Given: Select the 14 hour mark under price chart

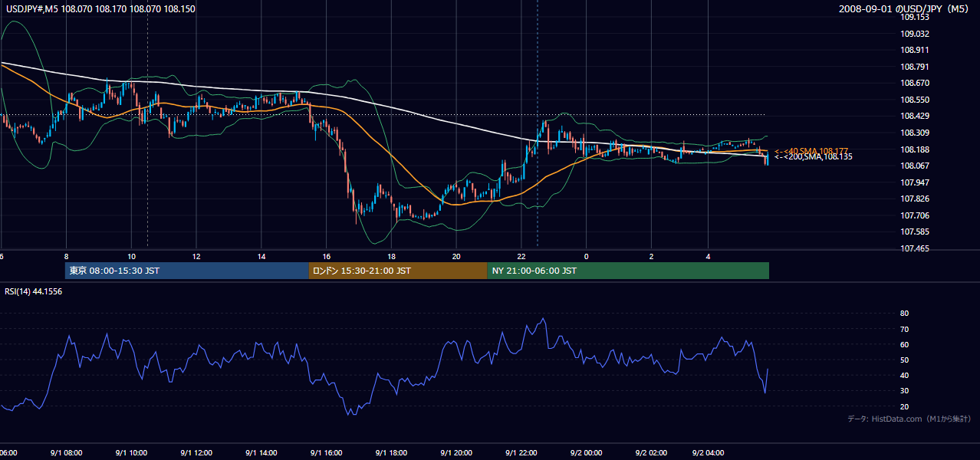Looking at the screenshot, I should click(x=261, y=257).
